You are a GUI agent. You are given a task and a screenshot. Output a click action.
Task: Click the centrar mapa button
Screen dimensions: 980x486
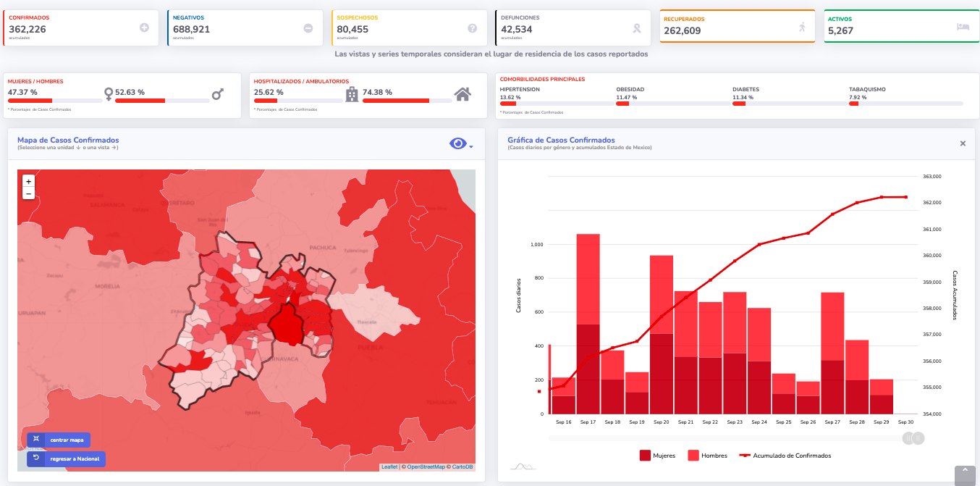59,440
